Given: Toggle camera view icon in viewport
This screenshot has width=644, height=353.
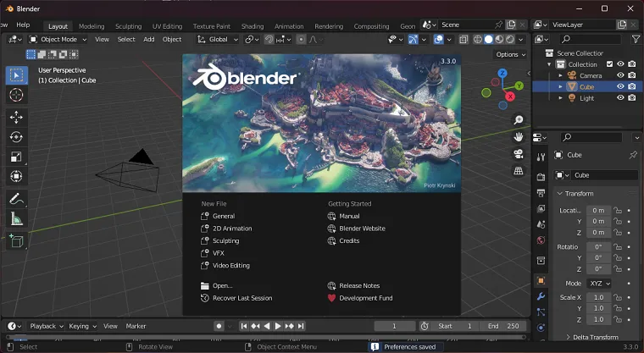Looking at the screenshot, I should [519, 154].
